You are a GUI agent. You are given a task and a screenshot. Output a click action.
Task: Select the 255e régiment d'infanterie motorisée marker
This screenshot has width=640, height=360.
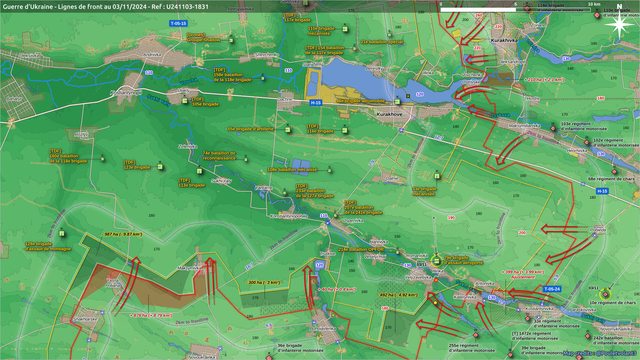(476, 335)
